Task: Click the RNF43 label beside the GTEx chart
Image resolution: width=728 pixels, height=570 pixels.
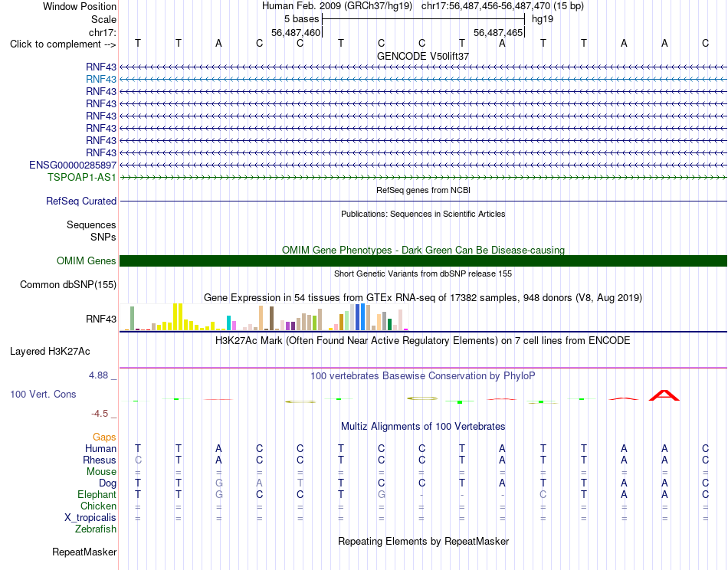Action: tap(100, 319)
